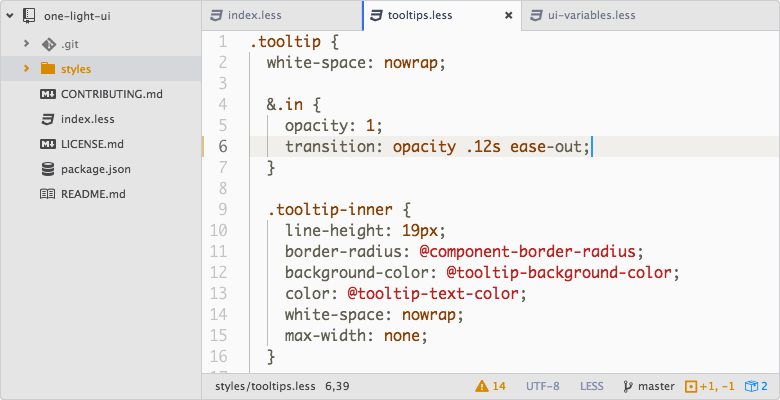
Task: Close the tooltips.less tab
Action: (508, 16)
